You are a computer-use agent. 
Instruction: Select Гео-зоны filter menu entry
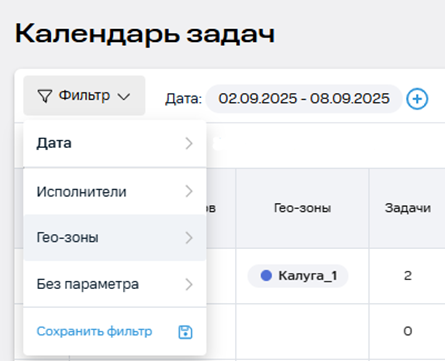115,238
